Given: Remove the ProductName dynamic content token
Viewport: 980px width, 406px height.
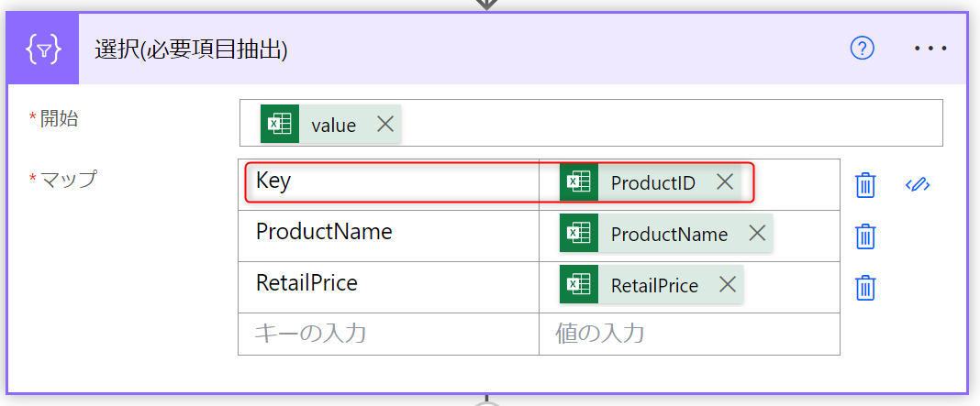Looking at the screenshot, I should (756, 234).
